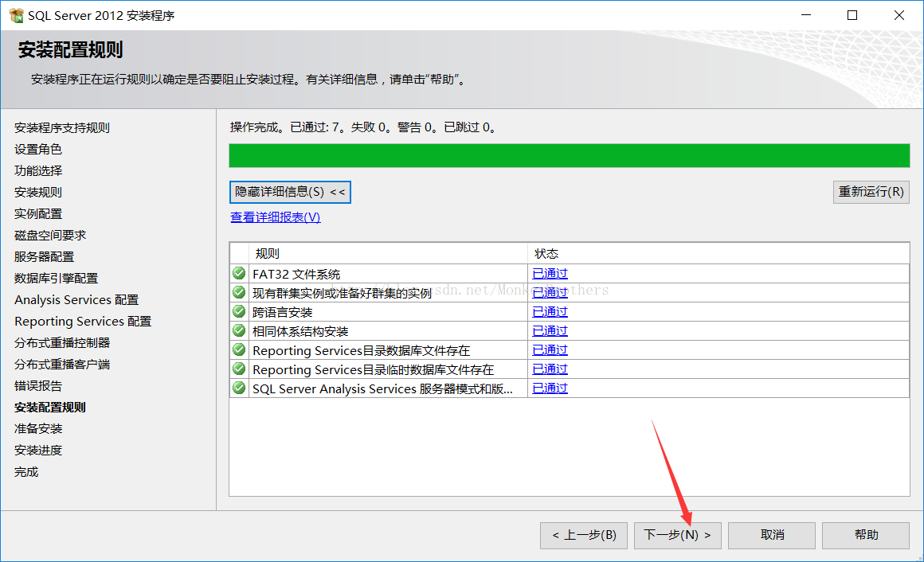This screenshot has width=924, height=562.
Task: Click the check icon for Reporting Services目录临时数据库文件存在
Action: tap(239, 369)
